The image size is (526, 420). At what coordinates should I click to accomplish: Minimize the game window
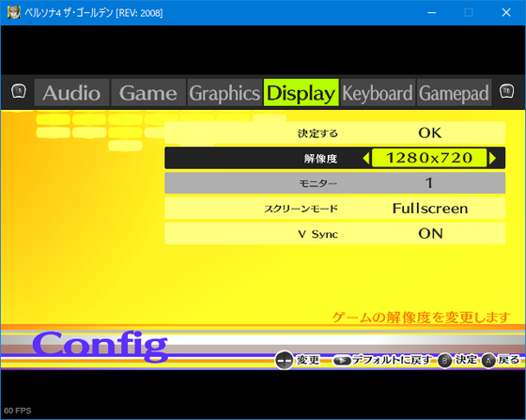(x=432, y=13)
